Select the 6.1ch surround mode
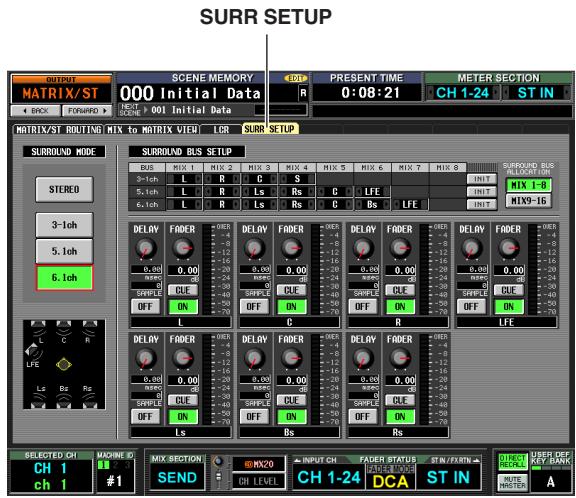576x498 pixels. [64, 278]
